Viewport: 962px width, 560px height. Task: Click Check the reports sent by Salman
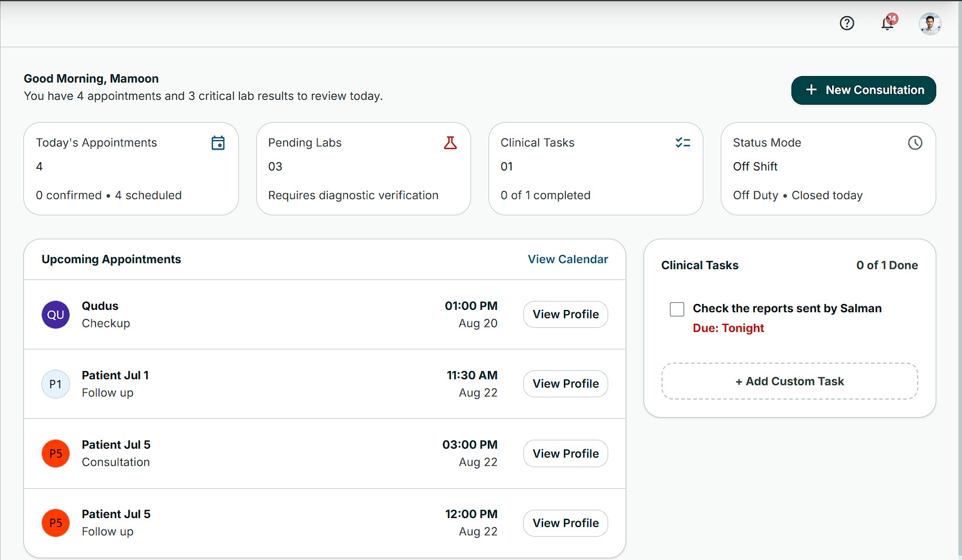(787, 308)
